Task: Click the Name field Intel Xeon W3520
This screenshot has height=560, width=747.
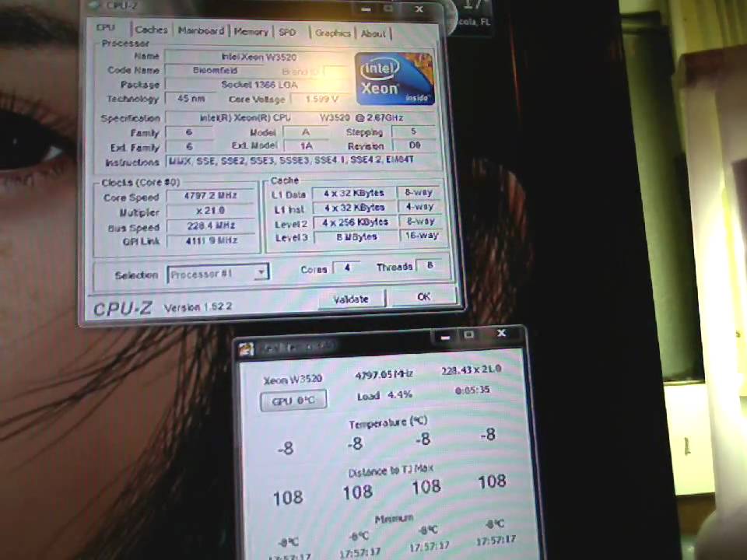Action: tap(258, 57)
